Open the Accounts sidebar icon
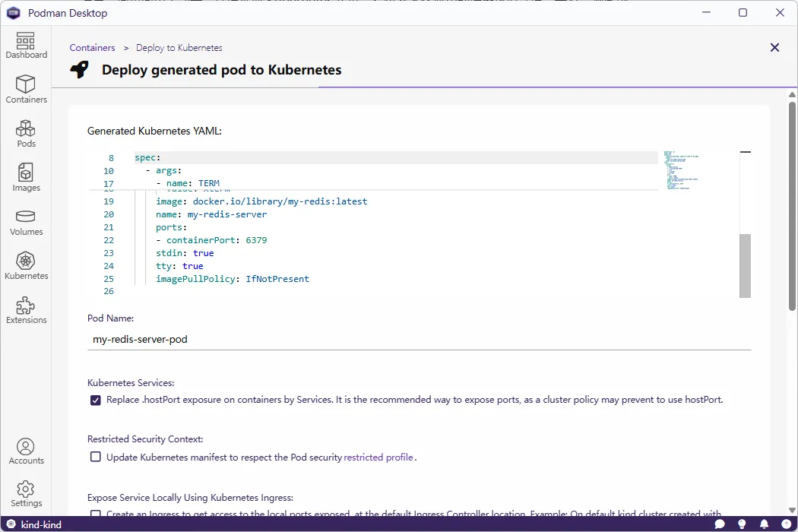Image resolution: width=798 pixels, height=532 pixels. [x=26, y=450]
